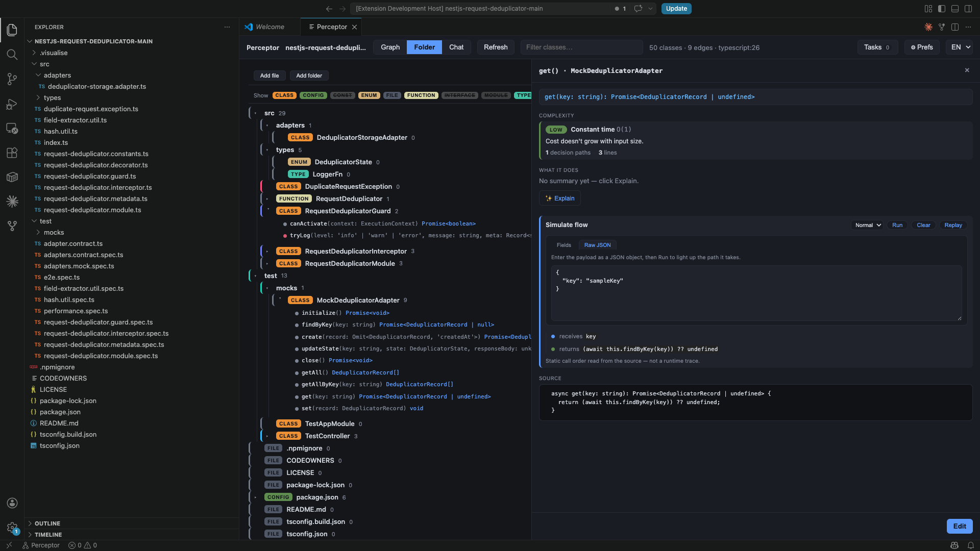Switch to the Chat tab
The image size is (980, 551).
456,47
